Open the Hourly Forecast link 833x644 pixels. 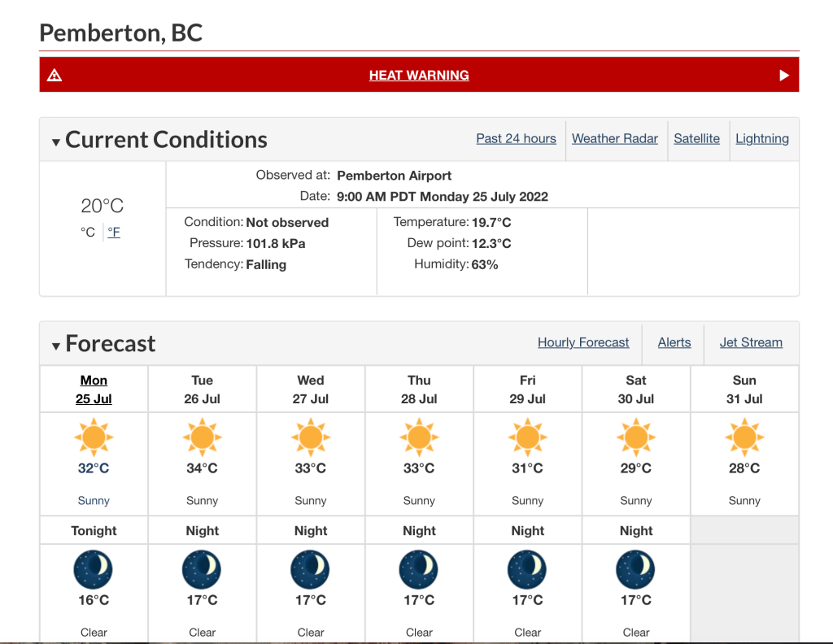[583, 342]
